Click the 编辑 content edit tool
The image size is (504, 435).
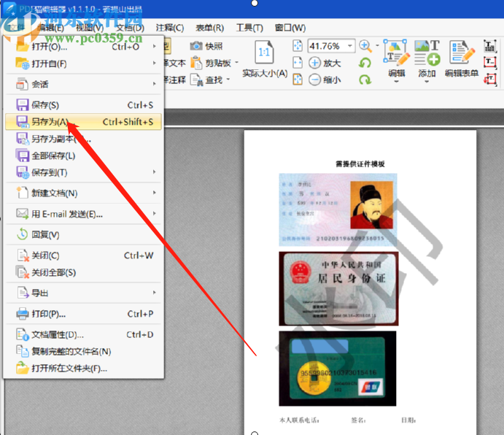(396, 61)
